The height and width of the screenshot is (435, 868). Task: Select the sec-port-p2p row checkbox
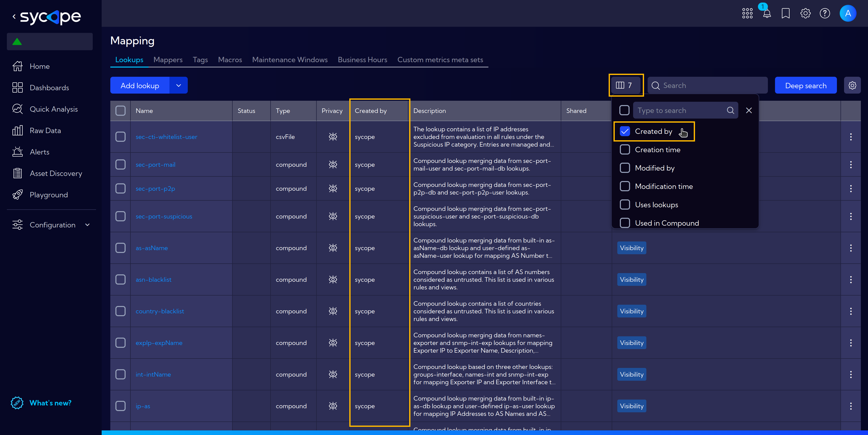[120, 188]
